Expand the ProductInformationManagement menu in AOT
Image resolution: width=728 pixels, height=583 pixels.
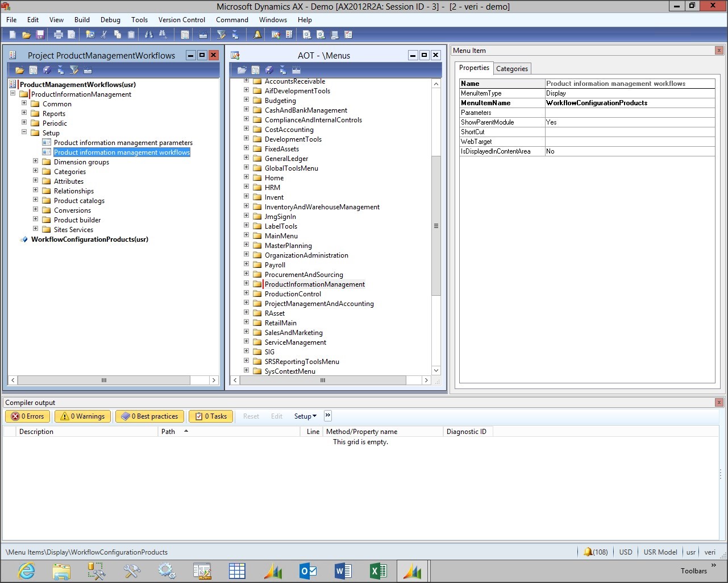(246, 284)
